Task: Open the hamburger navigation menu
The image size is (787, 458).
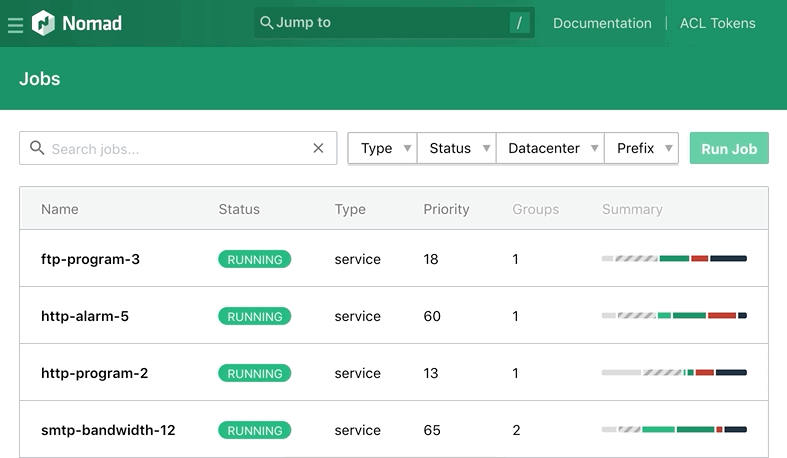Action: click(15, 24)
